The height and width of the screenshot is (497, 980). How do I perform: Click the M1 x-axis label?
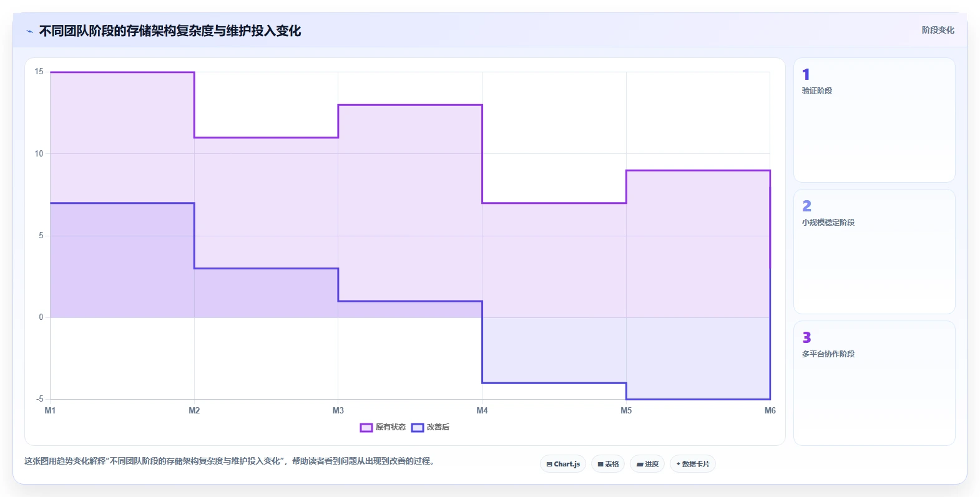[x=50, y=410]
